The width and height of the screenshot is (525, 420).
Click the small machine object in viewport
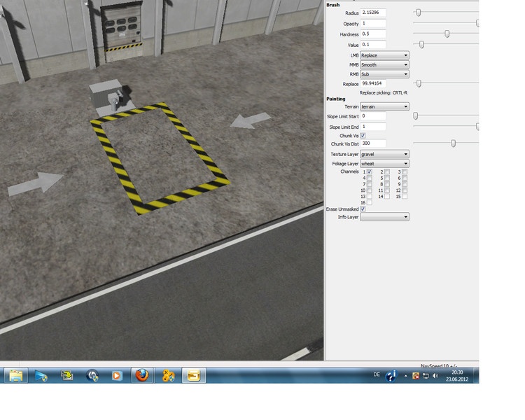coord(111,97)
